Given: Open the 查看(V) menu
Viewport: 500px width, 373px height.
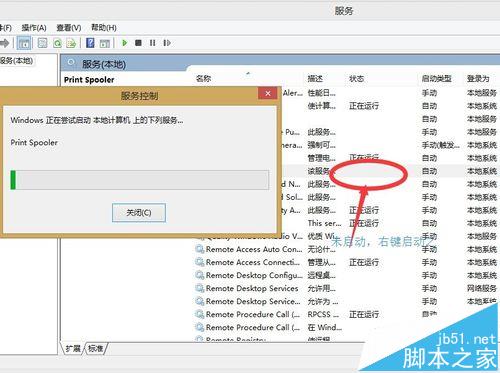Looking at the screenshot, I should [69, 28].
